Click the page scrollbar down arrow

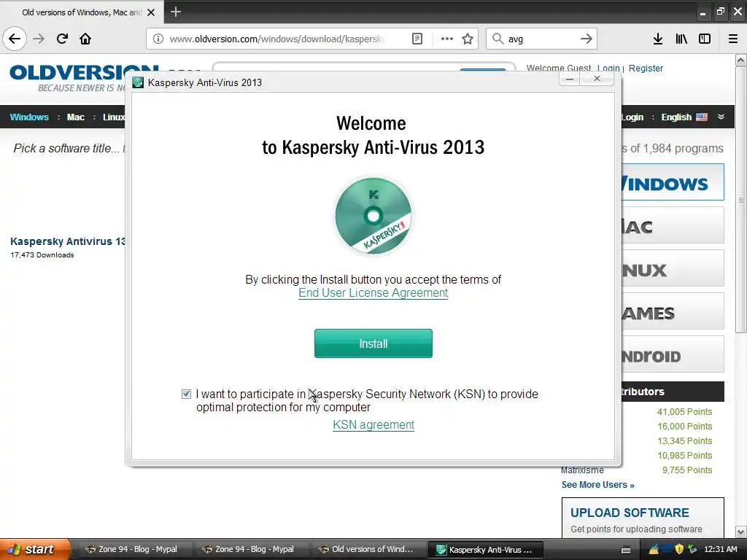click(741, 532)
